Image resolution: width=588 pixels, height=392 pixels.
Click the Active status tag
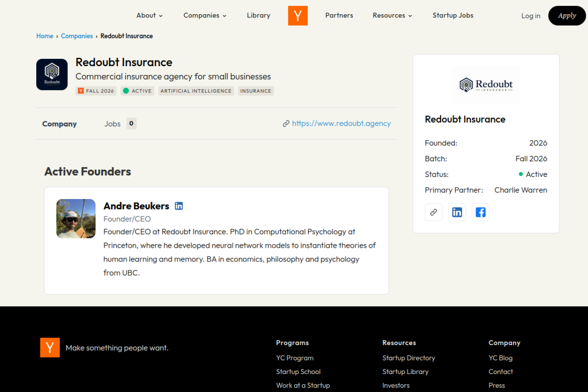pos(137,91)
